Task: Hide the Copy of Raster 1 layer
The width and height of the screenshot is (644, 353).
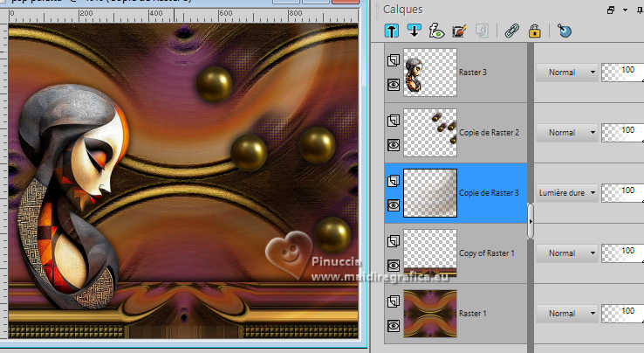Action: (x=393, y=266)
